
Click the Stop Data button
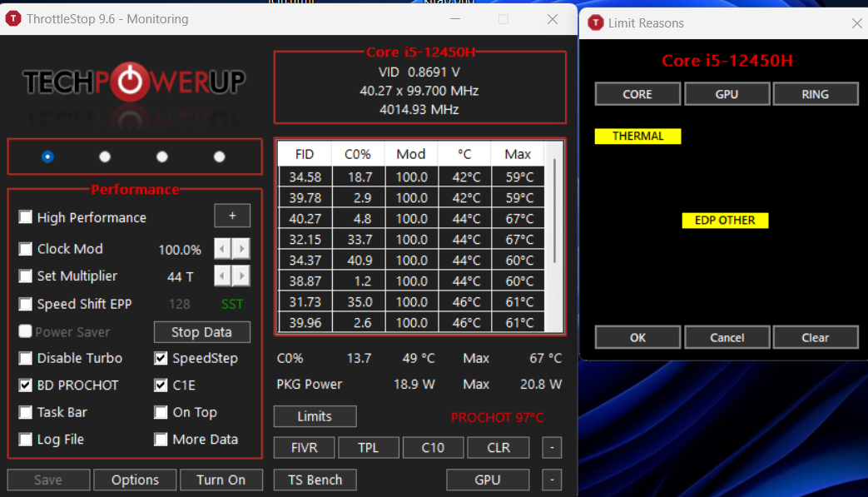[x=202, y=332]
